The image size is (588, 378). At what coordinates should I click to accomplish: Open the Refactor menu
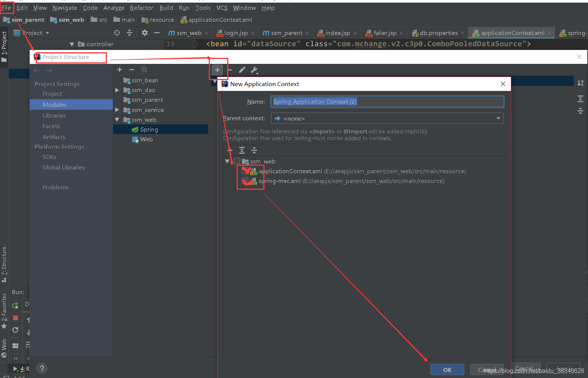tap(141, 8)
